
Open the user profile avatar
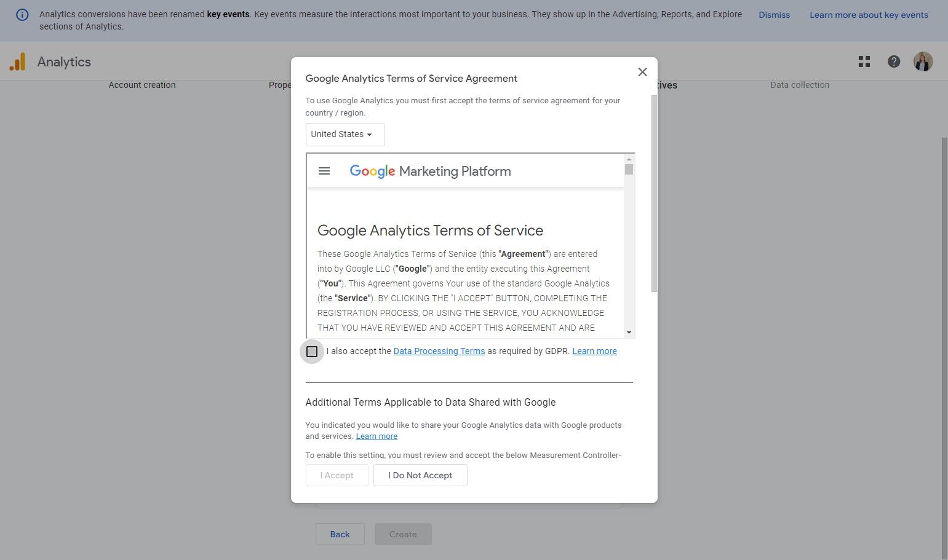pyautogui.click(x=923, y=61)
